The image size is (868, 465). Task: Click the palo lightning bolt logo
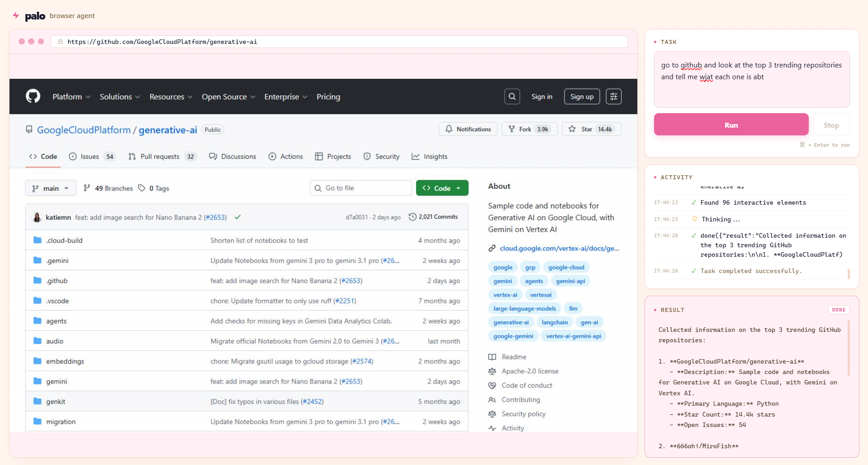click(x=16, y=16)
